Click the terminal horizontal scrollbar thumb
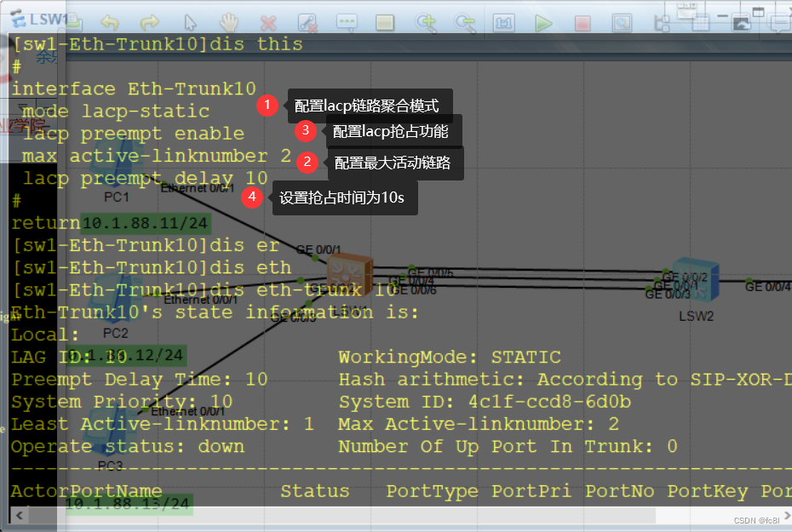792x532 pixels. point(342,515)
